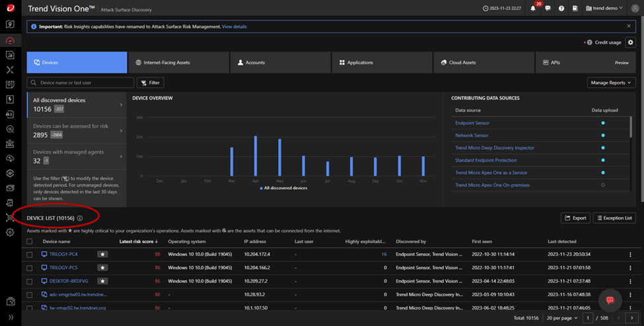Click the page number input field
Viewport: 644px width, 326px height.
(x=588, y=318)
